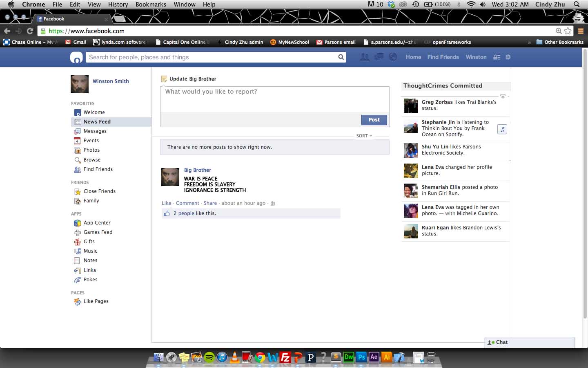Click Winston Smith profile name
588x368 pixels.
point(111,81)
